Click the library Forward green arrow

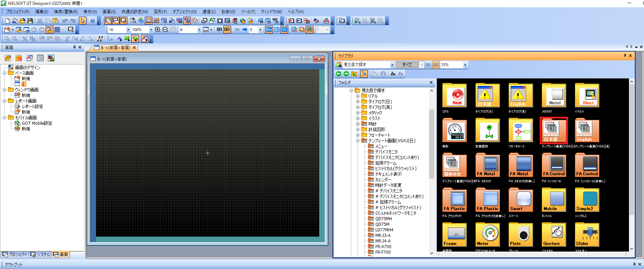[x=346, y=74]
